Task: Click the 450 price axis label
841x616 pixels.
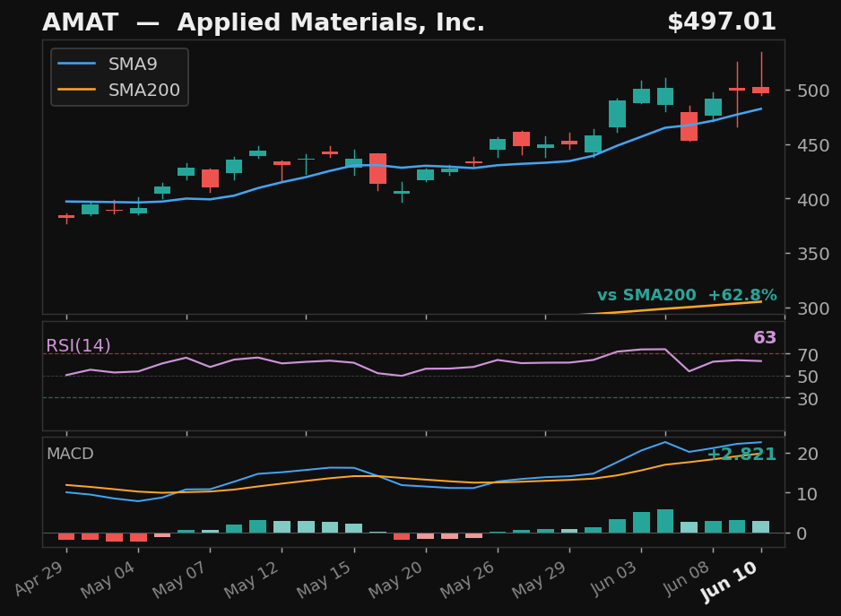Action: click(813, 145)
